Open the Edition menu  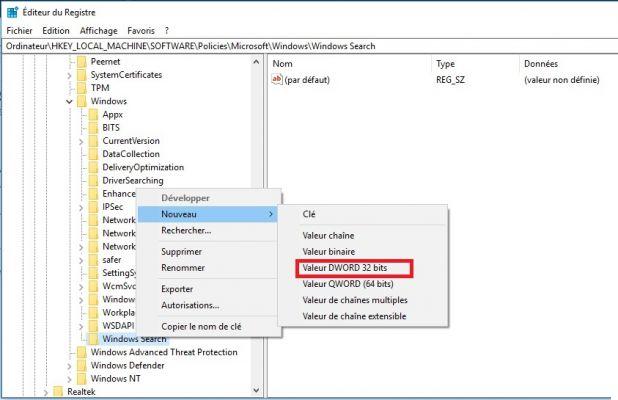(x=56, y=31)
